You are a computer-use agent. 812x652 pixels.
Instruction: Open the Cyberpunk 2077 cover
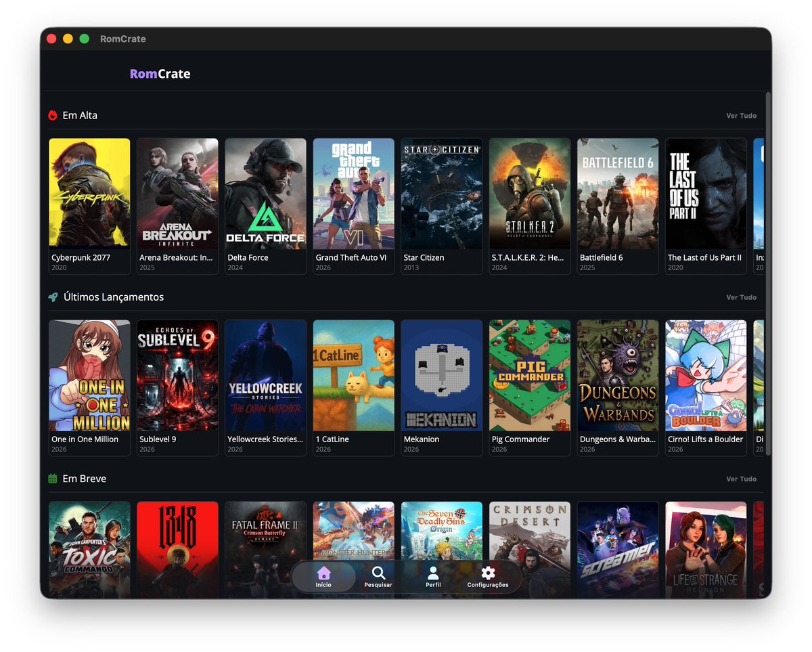point(89,194)
